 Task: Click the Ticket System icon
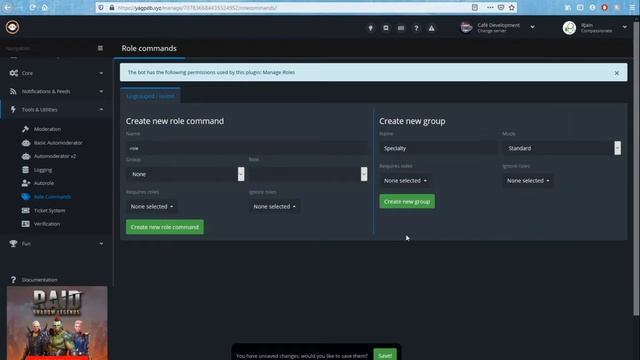click(26, 210)
